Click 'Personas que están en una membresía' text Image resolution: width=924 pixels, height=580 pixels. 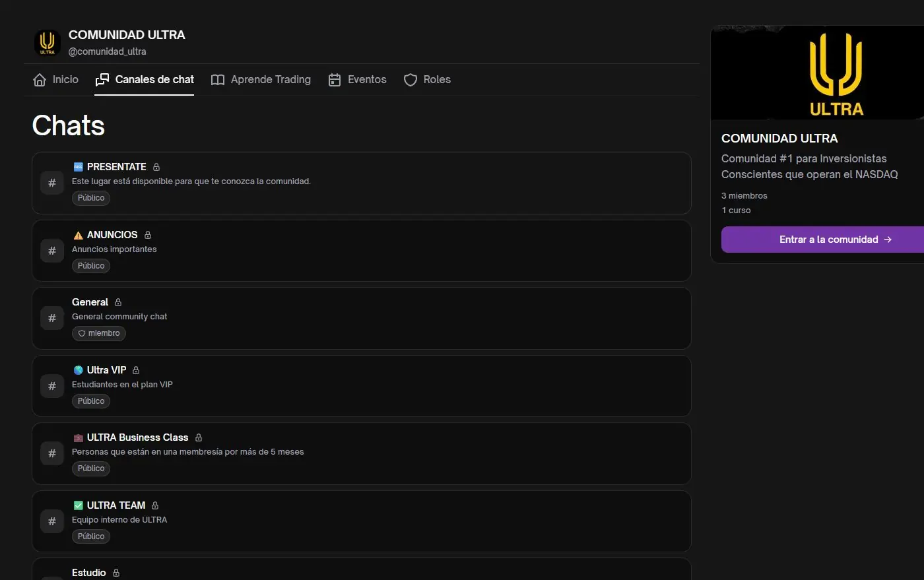point(188,452)
